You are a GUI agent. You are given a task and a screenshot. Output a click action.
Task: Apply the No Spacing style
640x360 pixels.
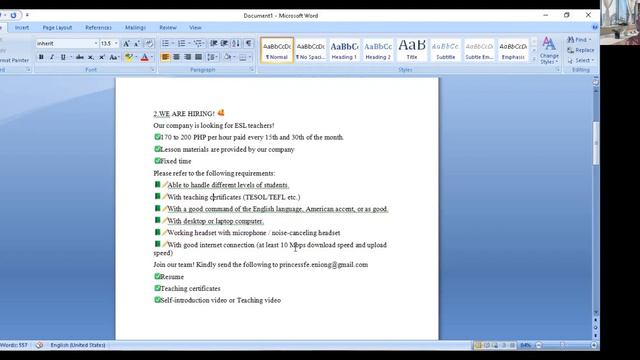point(311,50)
